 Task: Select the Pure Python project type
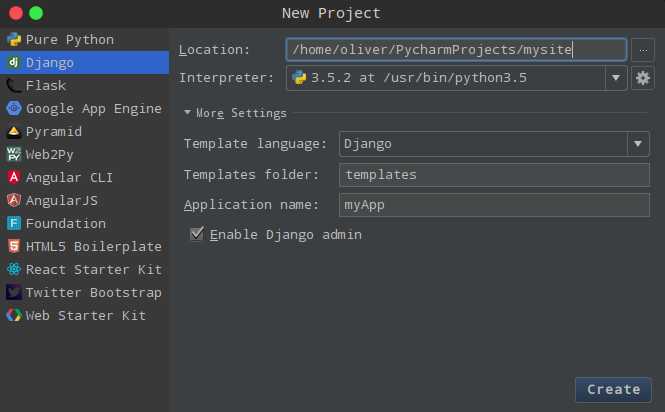tap(84, 39)
